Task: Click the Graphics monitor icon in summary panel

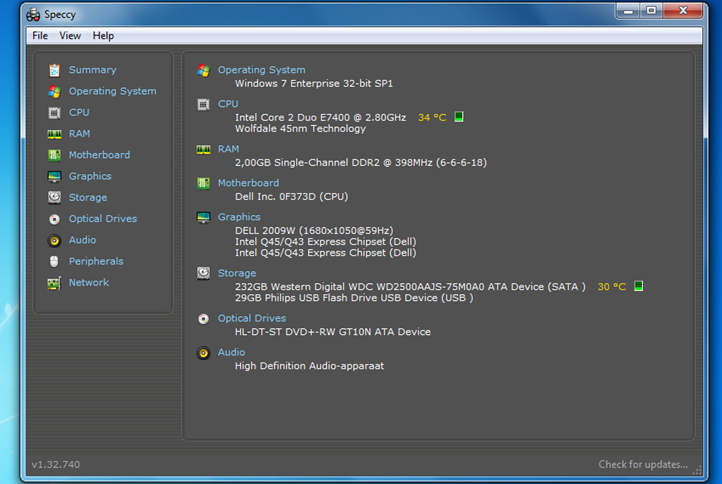Action: pos(204,217)
